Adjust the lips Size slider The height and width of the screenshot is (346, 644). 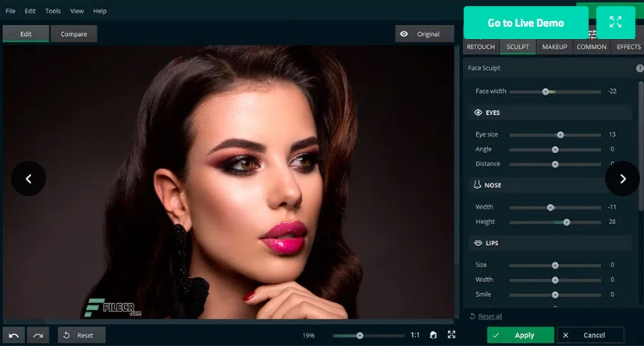click(555, 266)
